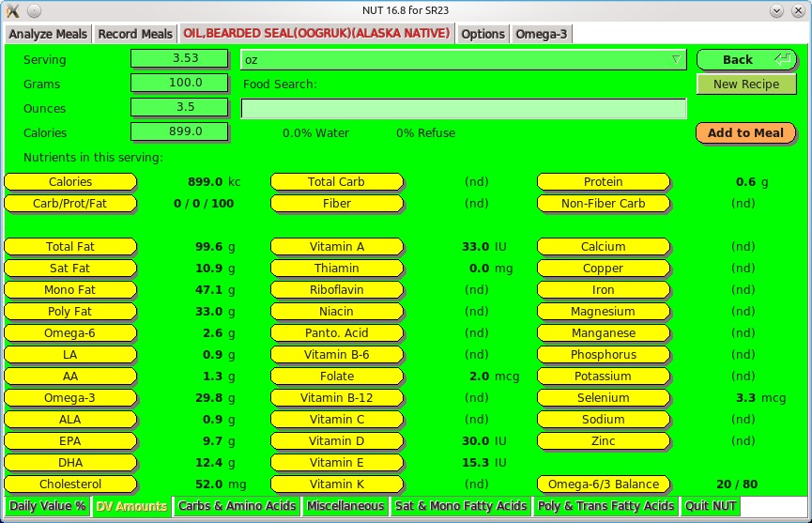Select the Grams value field

178,84
